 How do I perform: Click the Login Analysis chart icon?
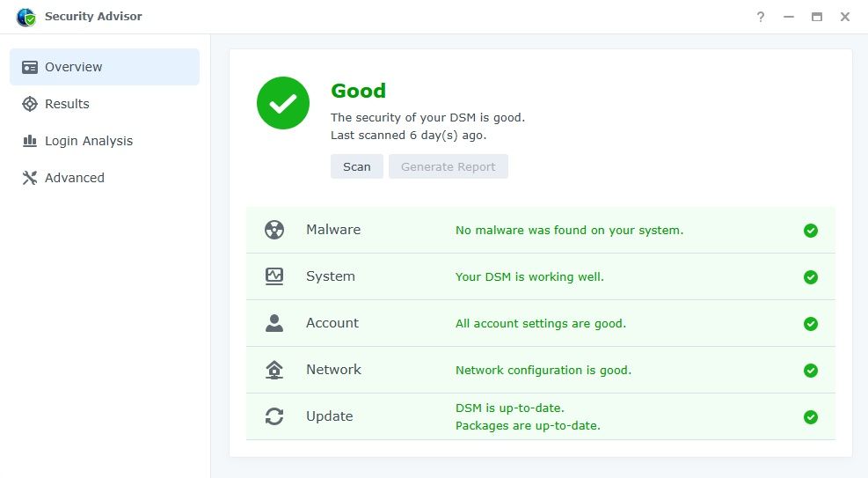30,141
